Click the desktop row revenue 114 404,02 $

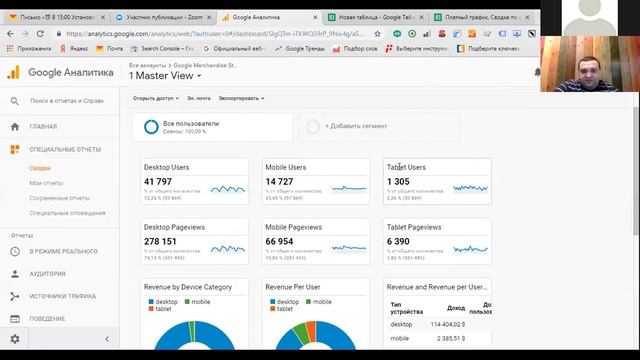[448, 324]
